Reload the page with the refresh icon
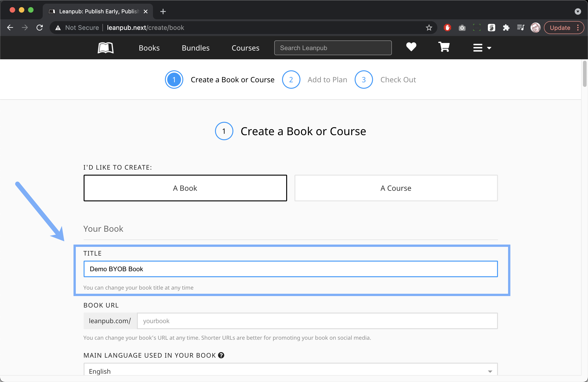This screenshot has height=382, width=588. click(x=40, y=28)
